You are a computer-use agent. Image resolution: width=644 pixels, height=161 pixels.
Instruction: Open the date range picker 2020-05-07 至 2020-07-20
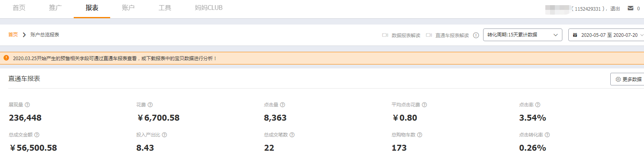point(606,35)
